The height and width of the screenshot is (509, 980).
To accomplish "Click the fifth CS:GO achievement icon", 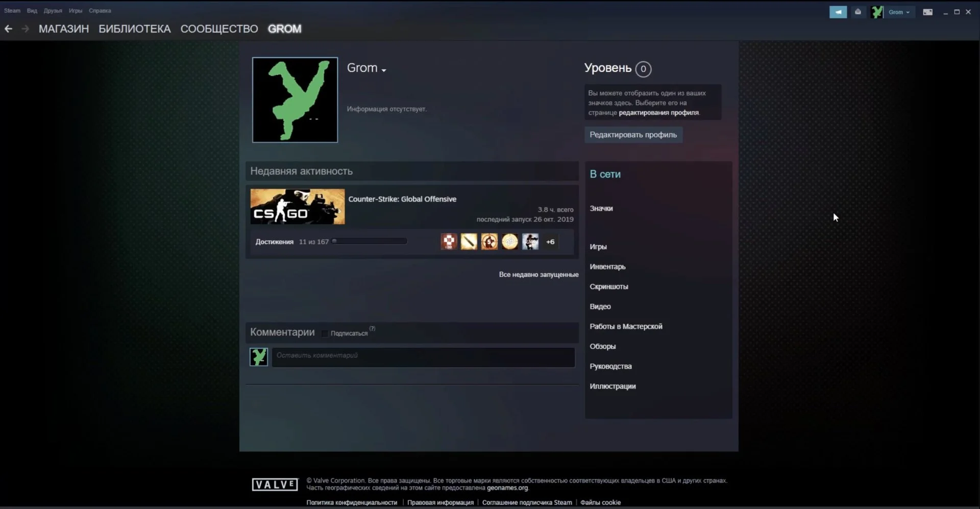I will click(530, 242).
